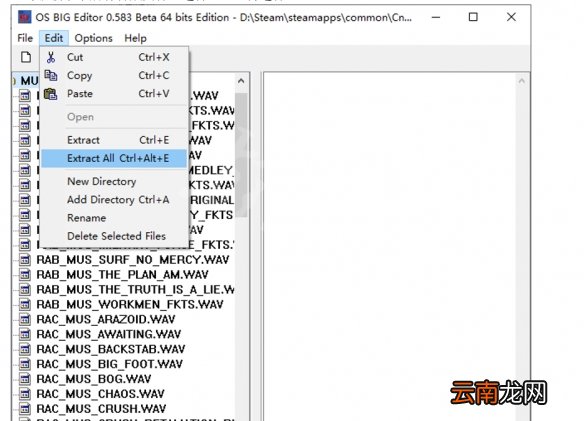Viewport: 584px width, 421px height.
Task: Click file list scrollbar up arrow
Action: [241, 80]
